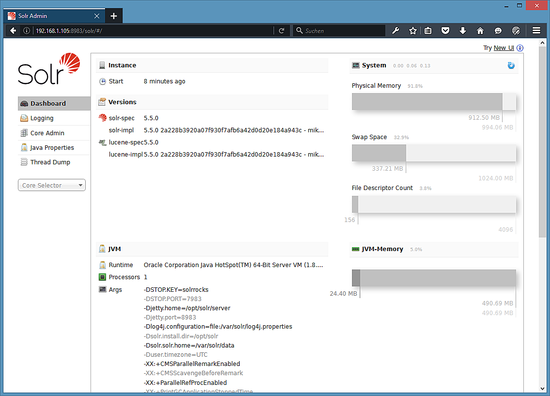Click the Physical Memory usage bar
The width and height of the screenshot is (550, 396).
point(434,102)
